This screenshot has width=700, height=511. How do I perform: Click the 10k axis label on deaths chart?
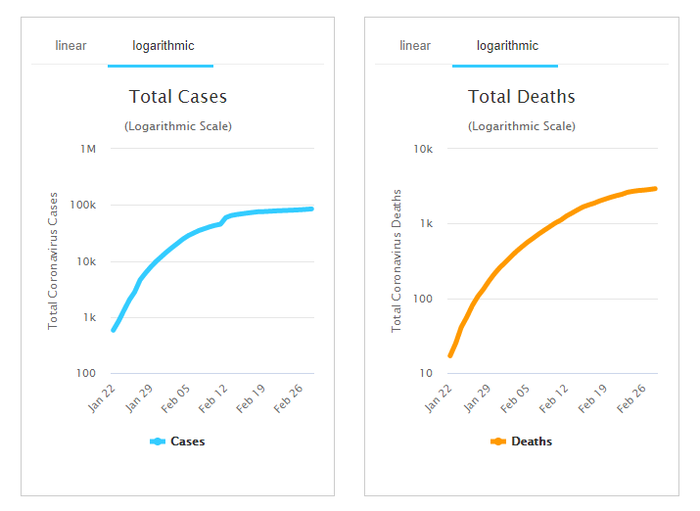pyautogui.click(x=424, y=149)
